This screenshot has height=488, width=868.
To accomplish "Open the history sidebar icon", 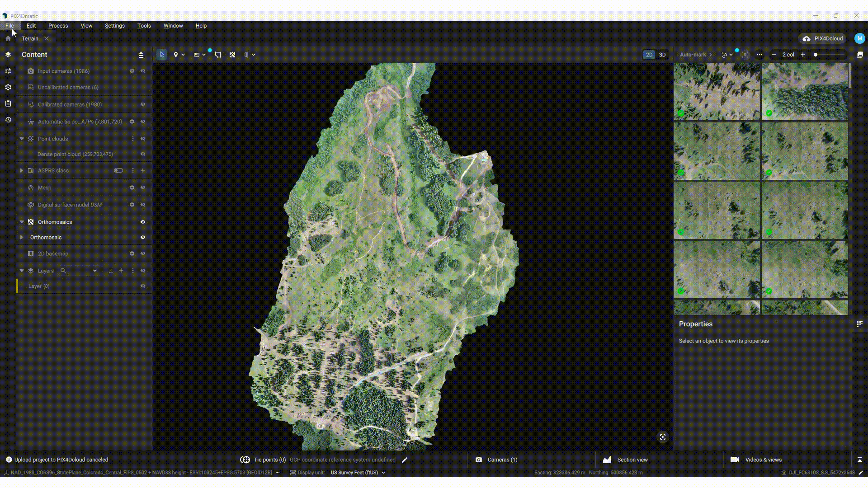I will (x=8, y=120).
